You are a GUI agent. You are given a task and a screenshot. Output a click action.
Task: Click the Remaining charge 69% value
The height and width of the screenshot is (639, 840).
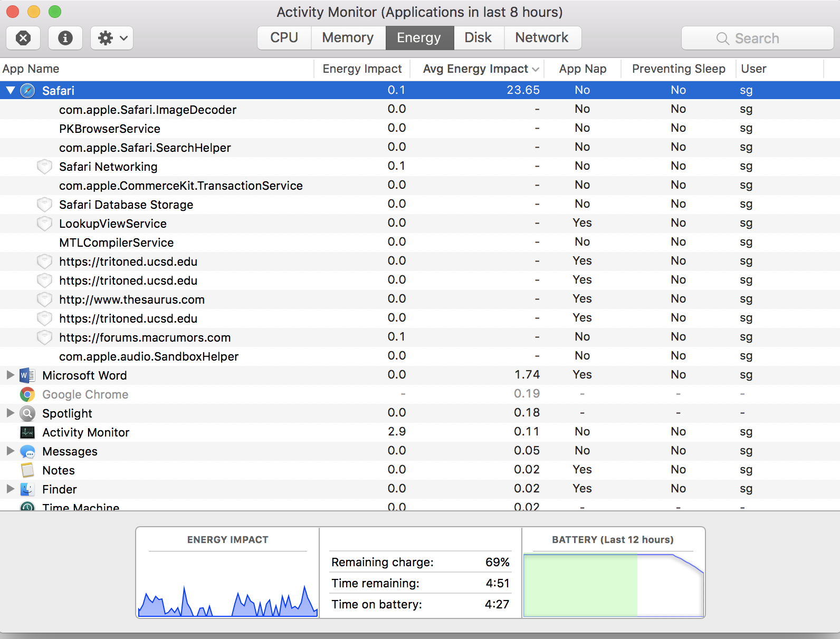pos(498,562)
